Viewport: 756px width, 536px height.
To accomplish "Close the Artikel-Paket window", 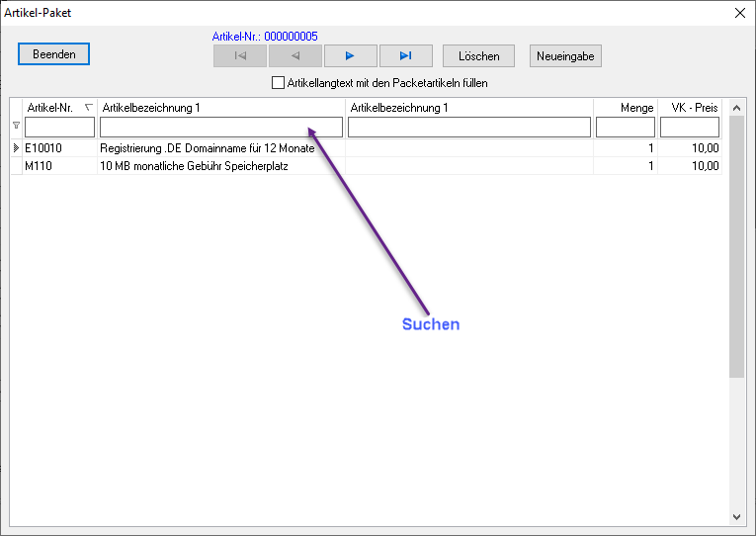I will [x=740, y=13].
